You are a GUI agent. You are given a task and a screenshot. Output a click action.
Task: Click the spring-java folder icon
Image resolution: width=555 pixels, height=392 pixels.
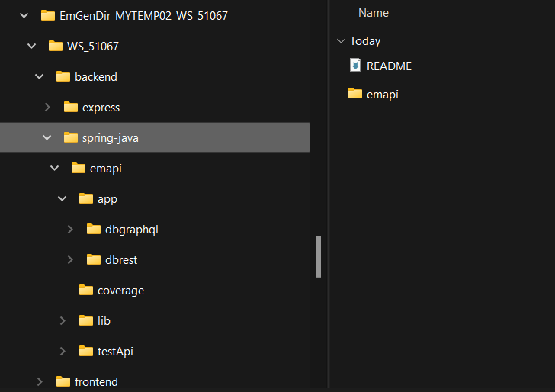[x=71, y=137]
